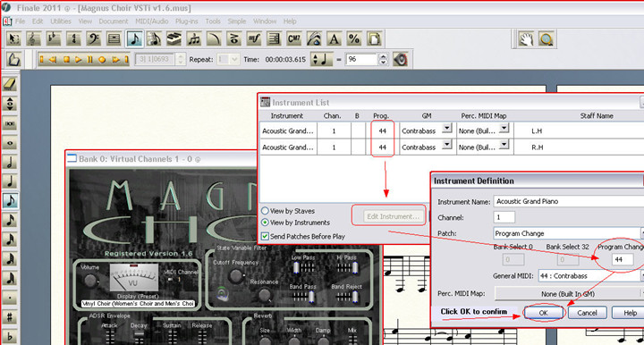Activate the Simple Entry eighth-note tool

tap(134, 39)
